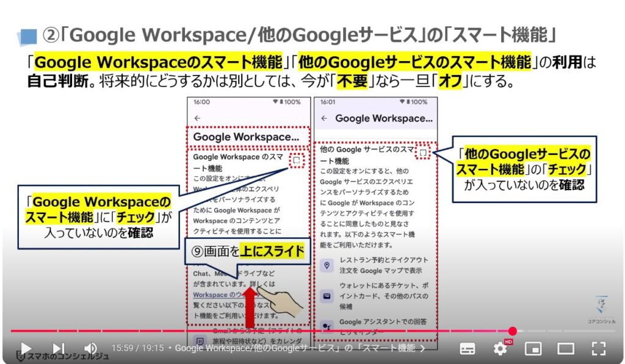This screenshot has width=625, height=364.
Task: Click the Wallet card icon
Action: [x=327, y=296]
